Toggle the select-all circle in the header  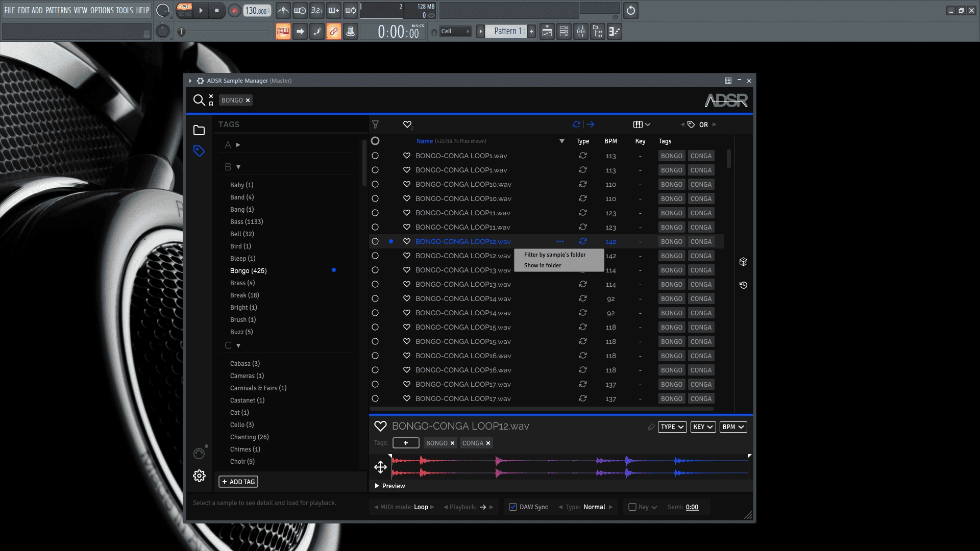(375, 141)
